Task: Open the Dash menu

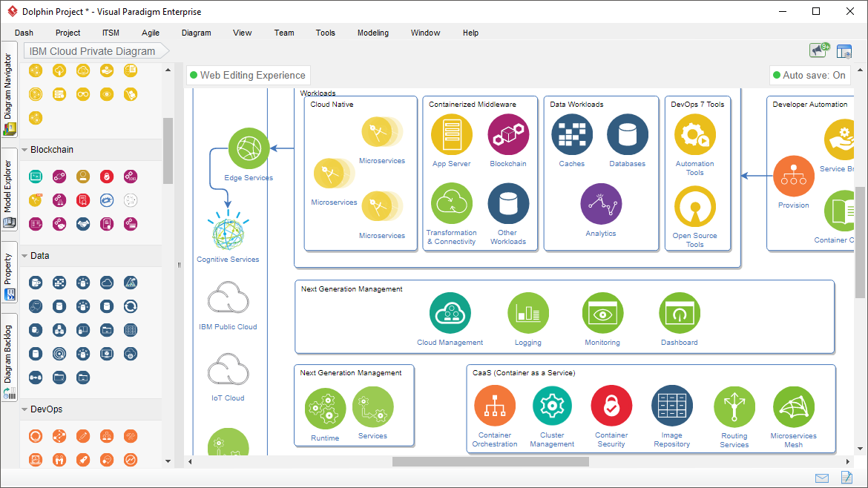Action: 24,33
